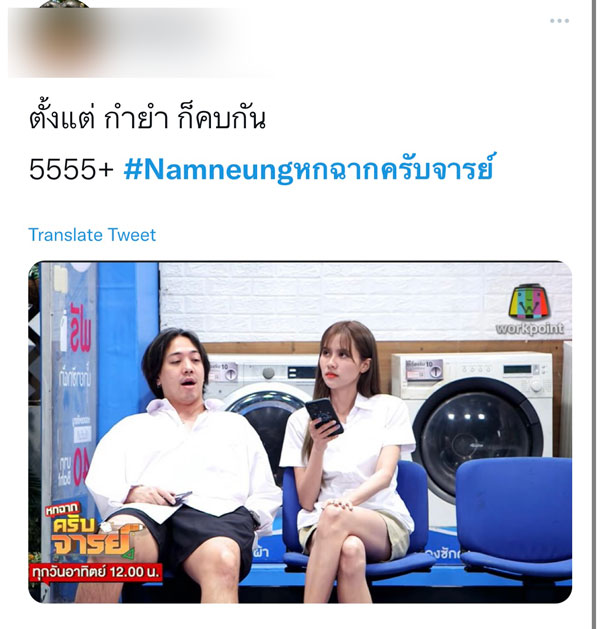
Task: Click the ทุกวันอาทิตย์ 12.00 น. red banner
Action: [x=96, y=572]
